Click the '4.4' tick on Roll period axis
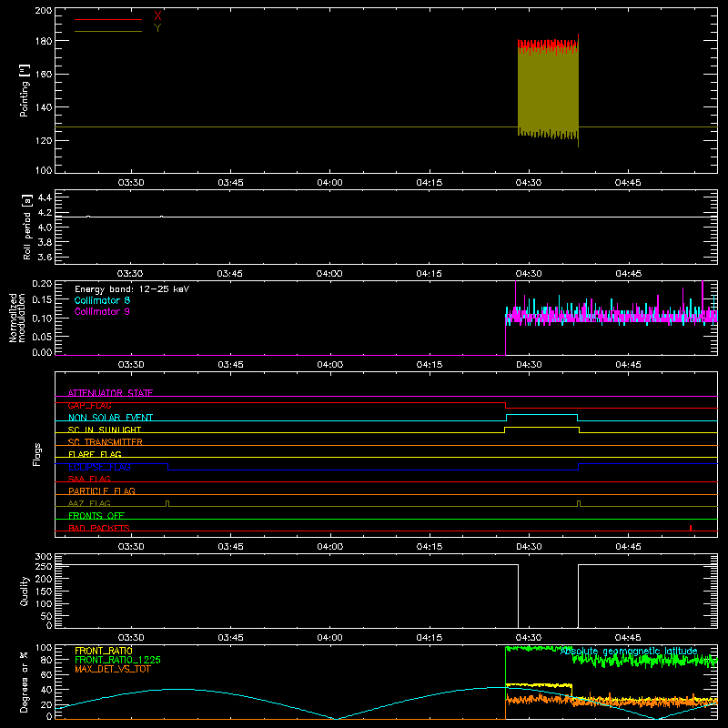The height and width of the screenshot is (728, 728). (45, 197)
